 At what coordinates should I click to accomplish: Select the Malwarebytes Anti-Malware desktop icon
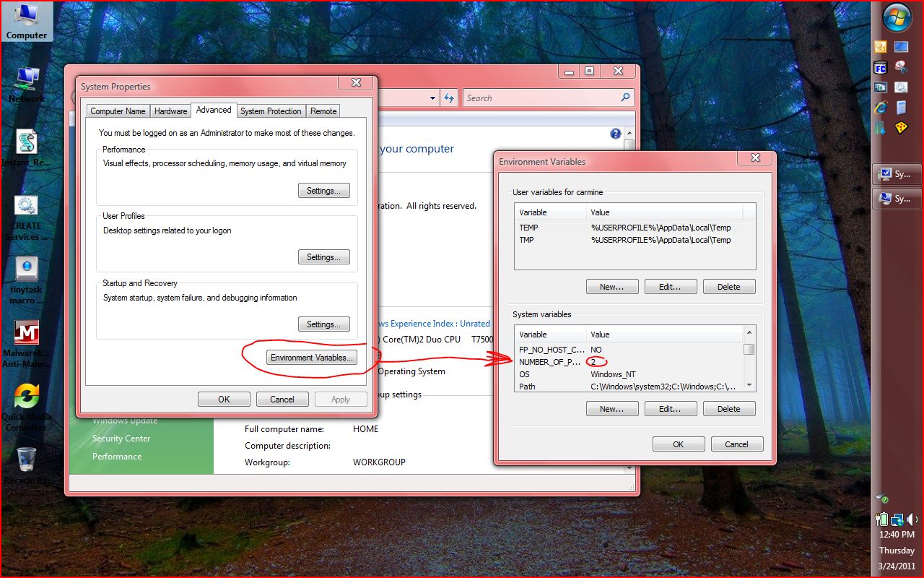(27, 344)
